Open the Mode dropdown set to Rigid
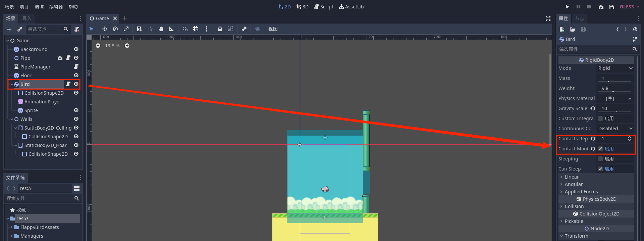Screen dimensions: 644x241 point(615,68)
